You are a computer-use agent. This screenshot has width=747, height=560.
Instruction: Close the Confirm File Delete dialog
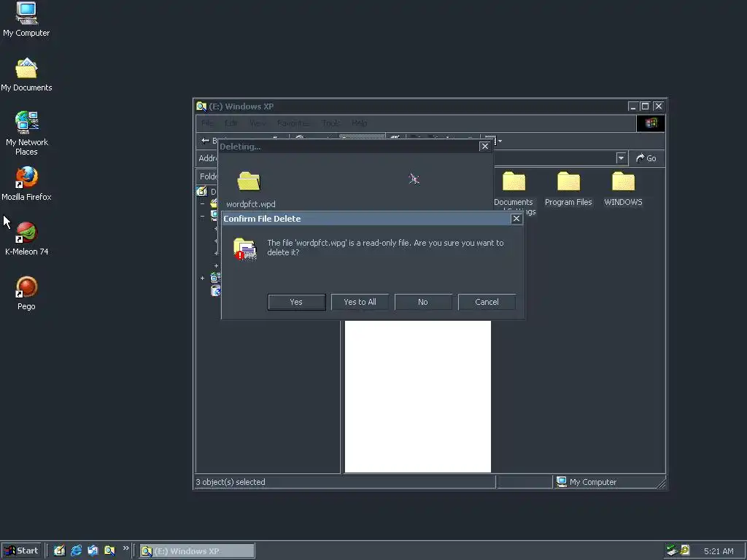[x=516, y=219]
